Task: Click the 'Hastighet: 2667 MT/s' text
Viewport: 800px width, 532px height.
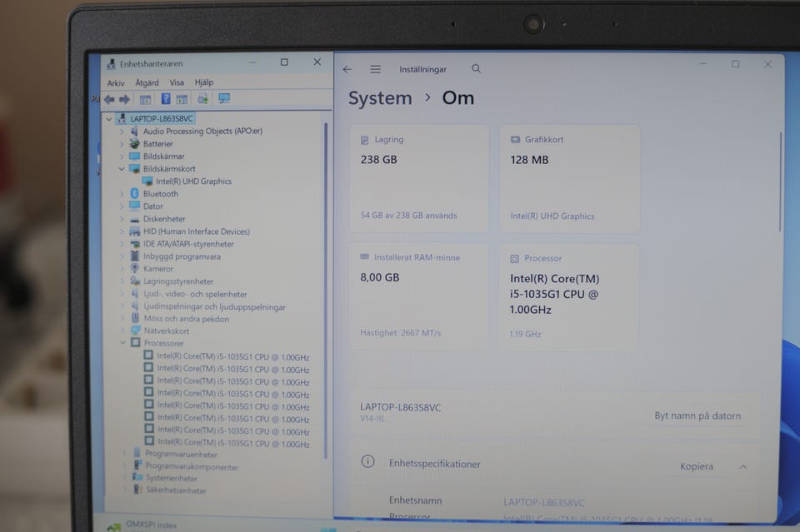Action: tap(401, 333)
